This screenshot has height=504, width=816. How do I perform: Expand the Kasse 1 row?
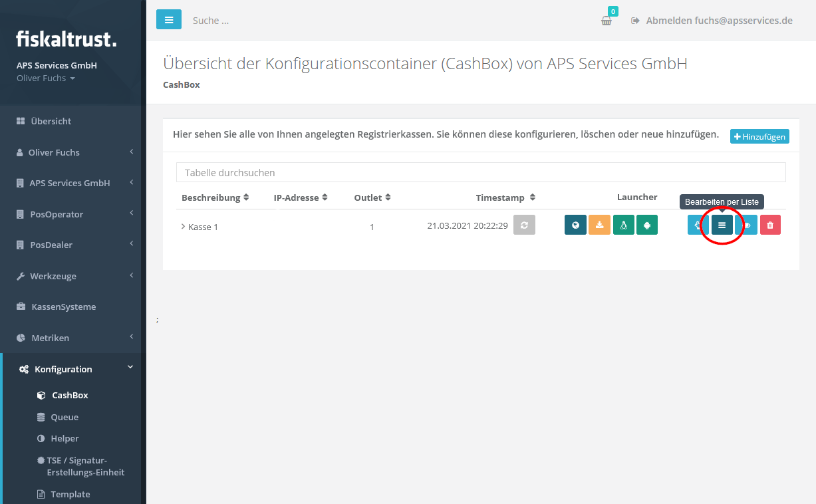pos(184,227)
